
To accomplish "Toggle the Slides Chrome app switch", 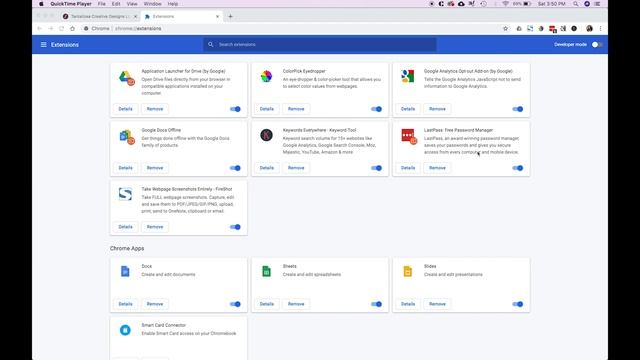I will 518,304.
